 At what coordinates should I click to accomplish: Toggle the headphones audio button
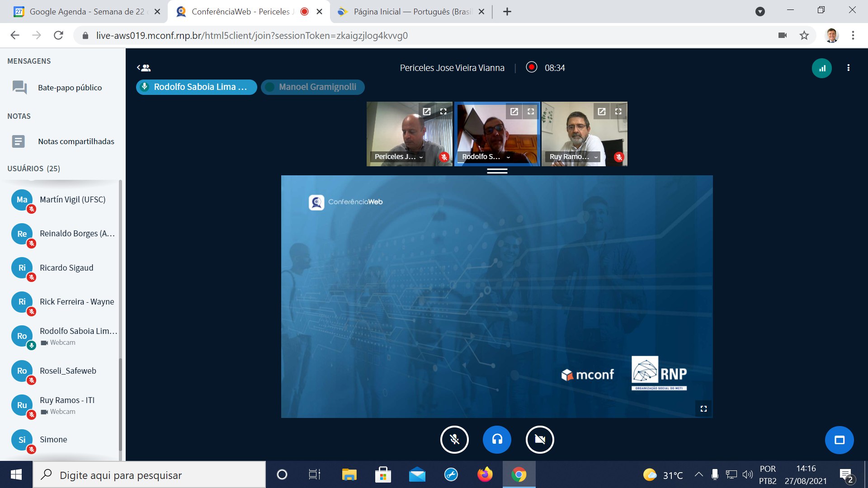point(497,439)
